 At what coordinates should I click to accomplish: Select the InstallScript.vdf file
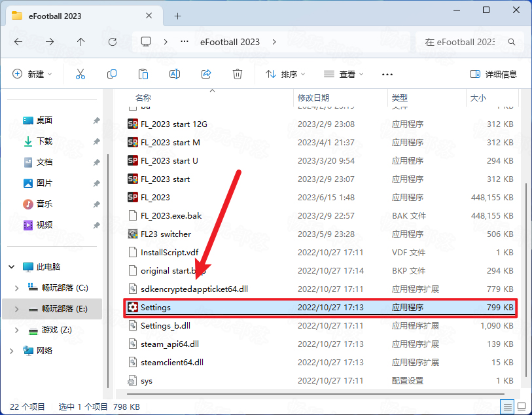point(169,253)
